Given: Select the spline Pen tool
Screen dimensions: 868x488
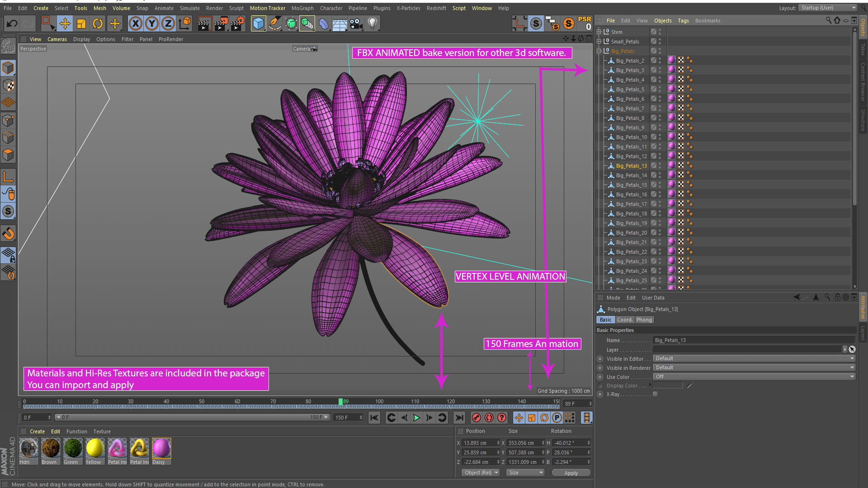Looking at the screenshot, I should click(x=274, y=23).
